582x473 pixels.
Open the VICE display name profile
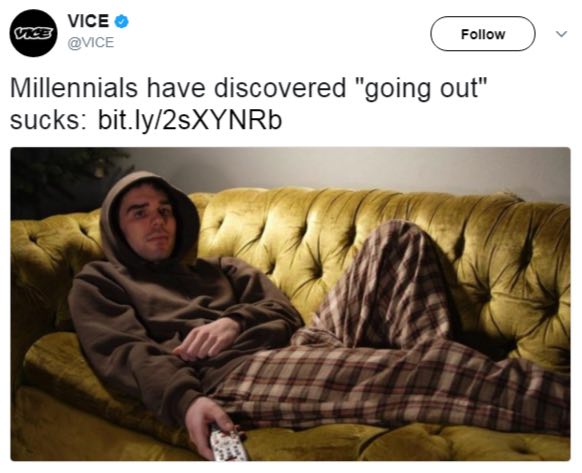click(x=88, y=21)
